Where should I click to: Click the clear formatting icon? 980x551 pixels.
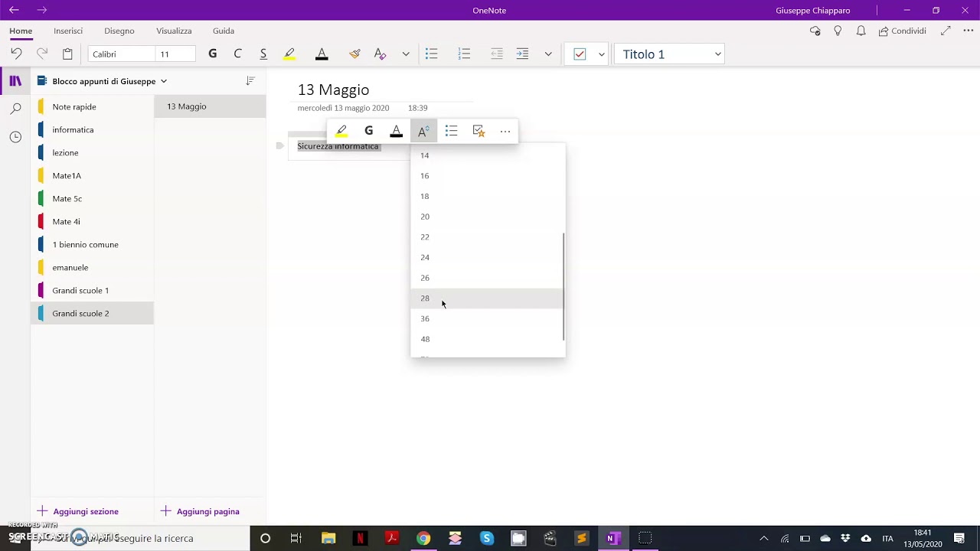[x=380, y=54]
